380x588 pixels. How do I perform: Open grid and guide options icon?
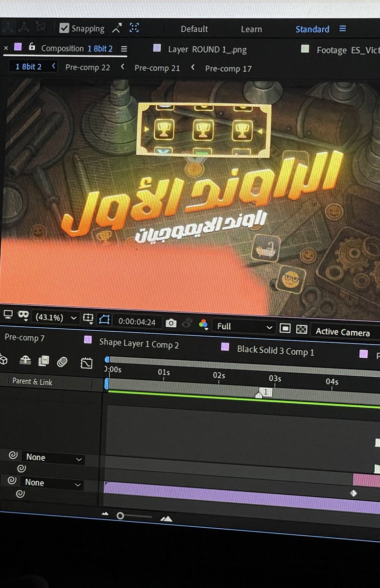88,318
